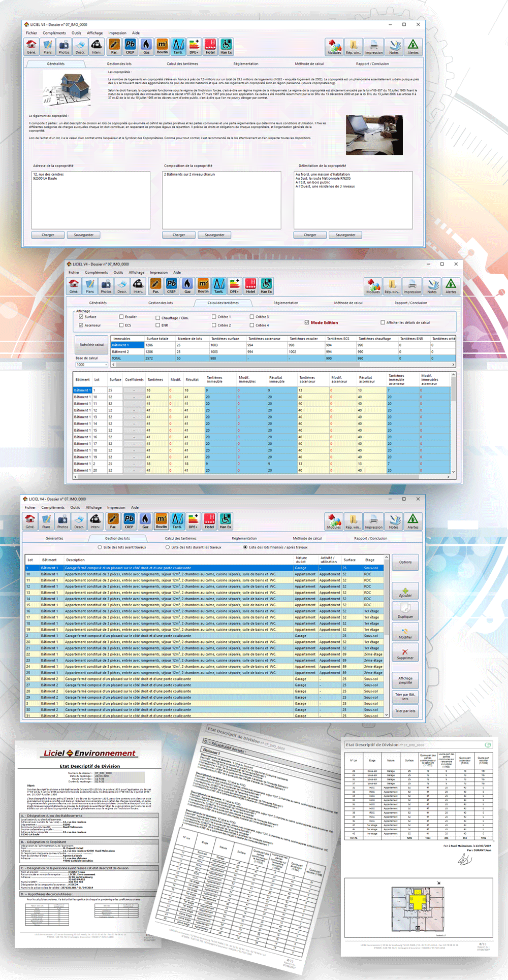Select Boutin m² icon in Calcul des tantièmes window
508x980 pixels.
[203, 286]
